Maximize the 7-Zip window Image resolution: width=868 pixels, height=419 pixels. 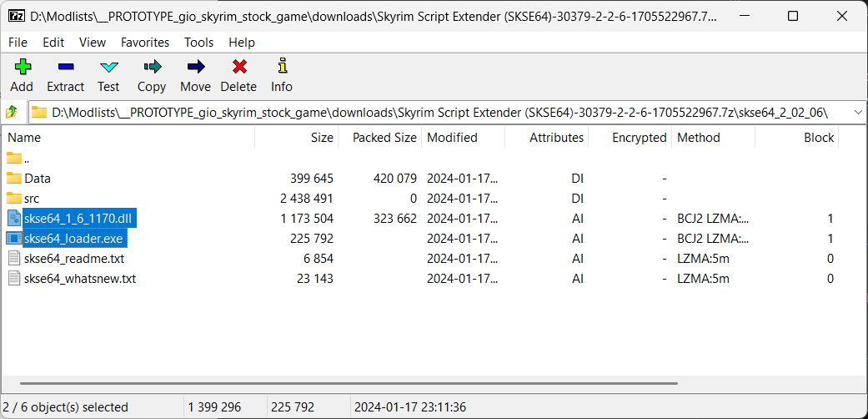tap(793, 16)
